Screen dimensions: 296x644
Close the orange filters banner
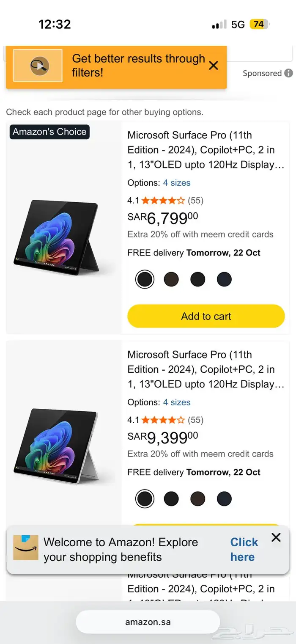click(214, 66)
